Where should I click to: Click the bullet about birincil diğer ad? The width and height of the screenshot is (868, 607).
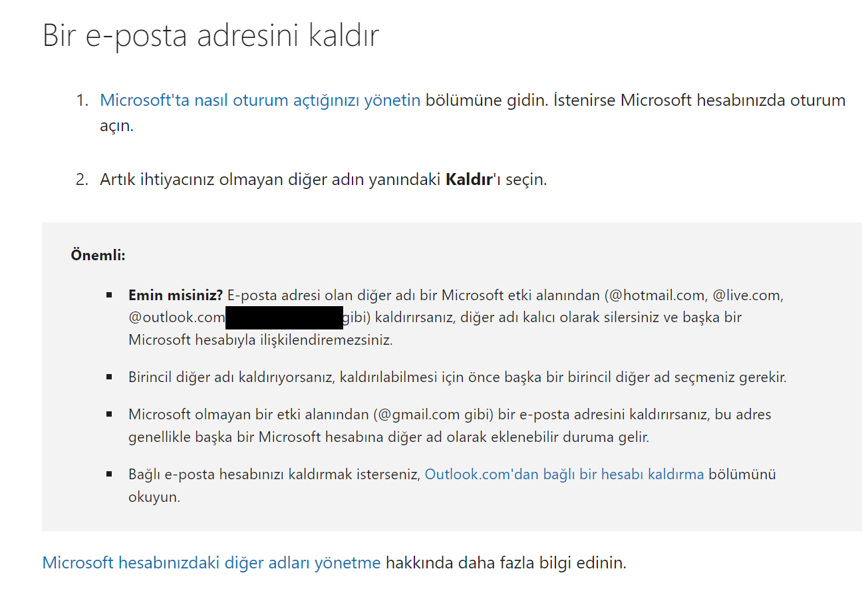[458, 377]
